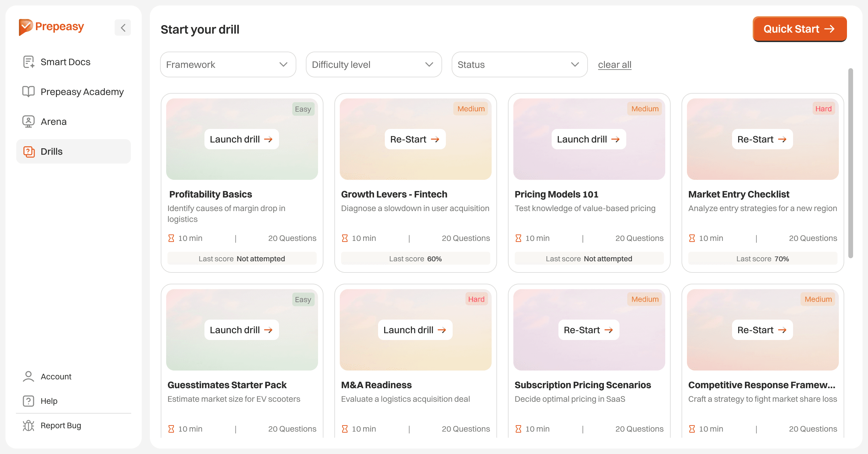Click the Pricing Models 101 card title
Viewport: 868px width, 454px height.
(556, 194)
